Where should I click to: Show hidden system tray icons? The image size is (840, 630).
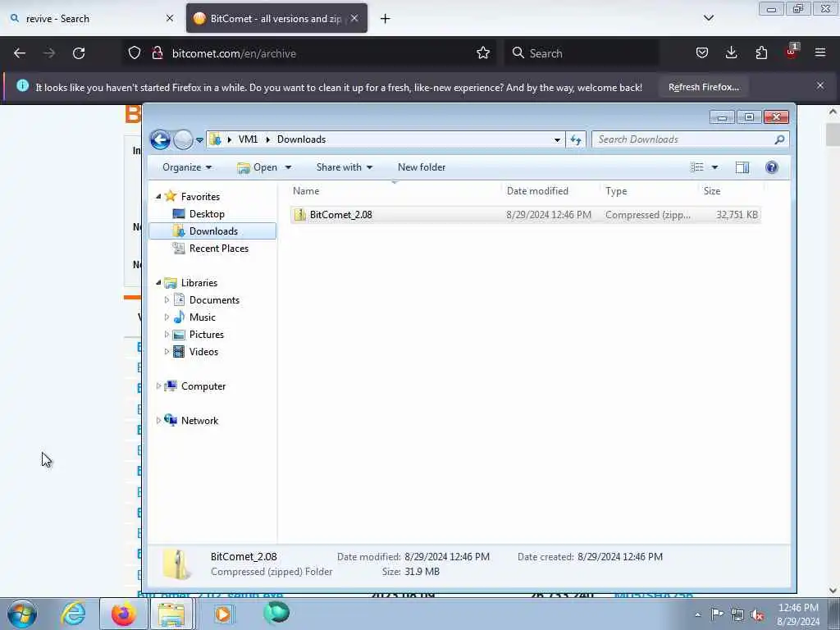click(697, 614)
